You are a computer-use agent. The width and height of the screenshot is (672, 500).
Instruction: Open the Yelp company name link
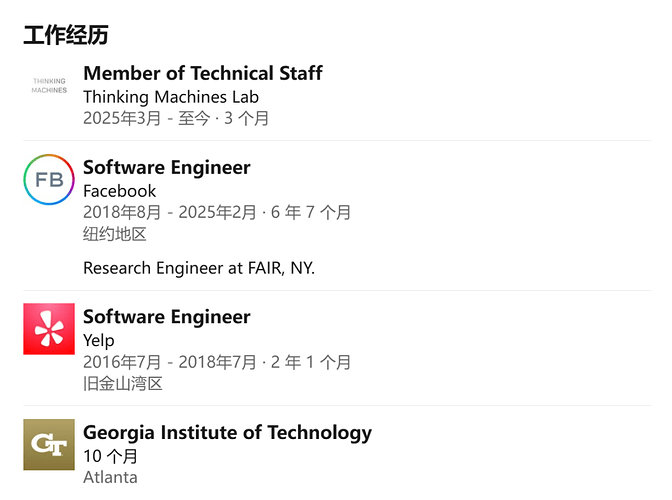pyautogui.click(x=99, y=341)
